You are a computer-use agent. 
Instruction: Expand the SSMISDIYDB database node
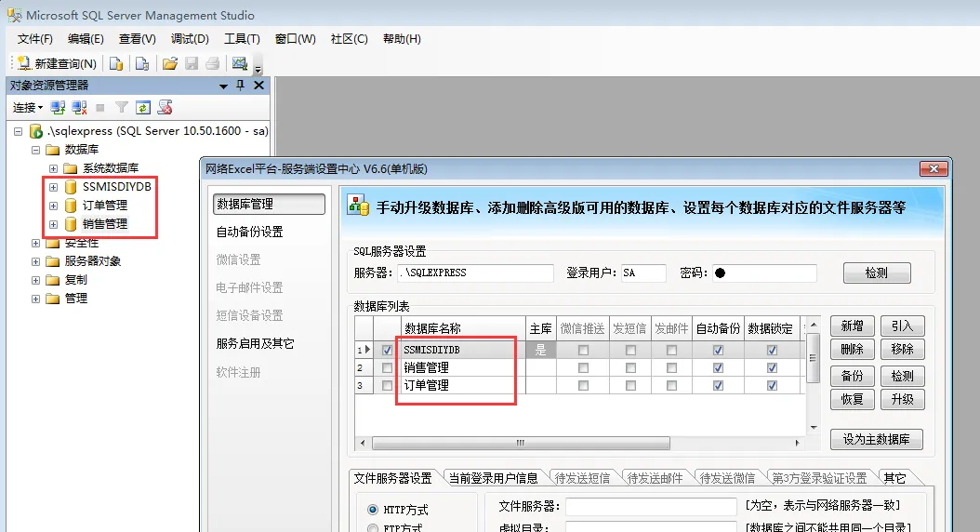click(x=53, y=187)
